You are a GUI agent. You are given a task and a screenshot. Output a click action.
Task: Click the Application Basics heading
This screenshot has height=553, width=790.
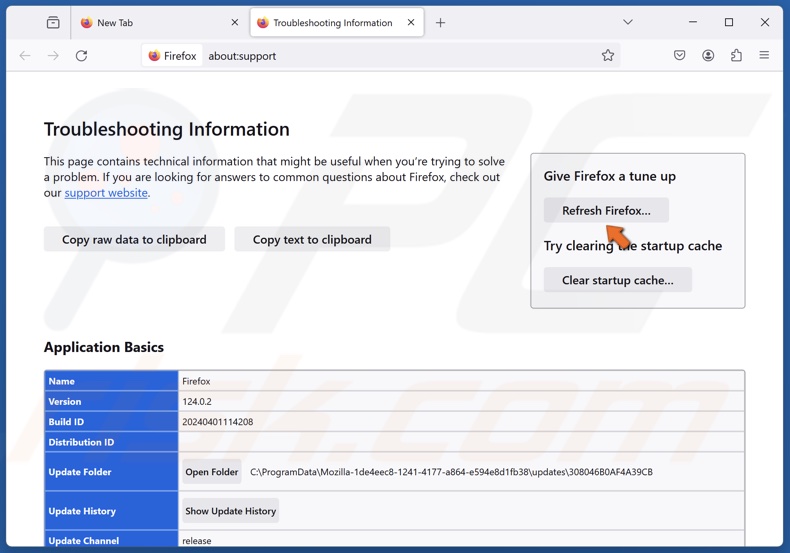pyautogui.click(x=104, y=347)
